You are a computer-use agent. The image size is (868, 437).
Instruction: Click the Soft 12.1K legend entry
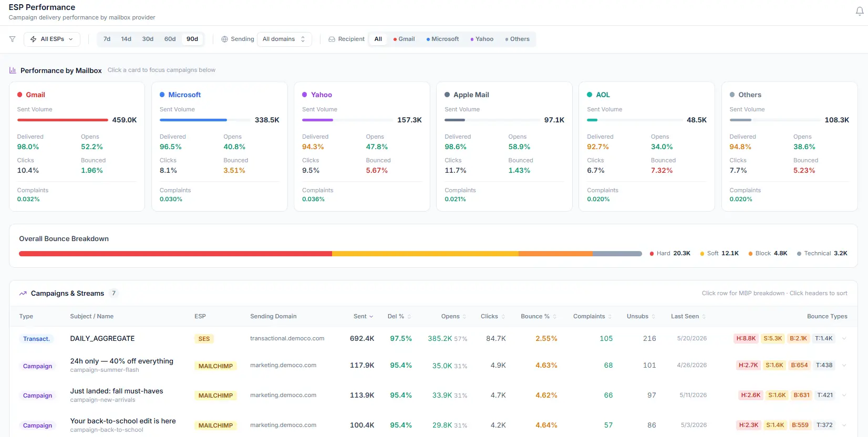pos(719,253)
